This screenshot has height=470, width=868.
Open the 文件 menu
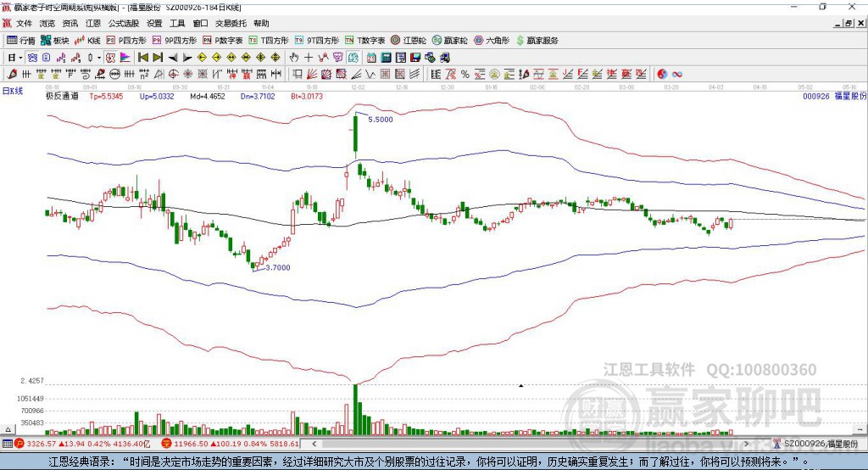24,23
